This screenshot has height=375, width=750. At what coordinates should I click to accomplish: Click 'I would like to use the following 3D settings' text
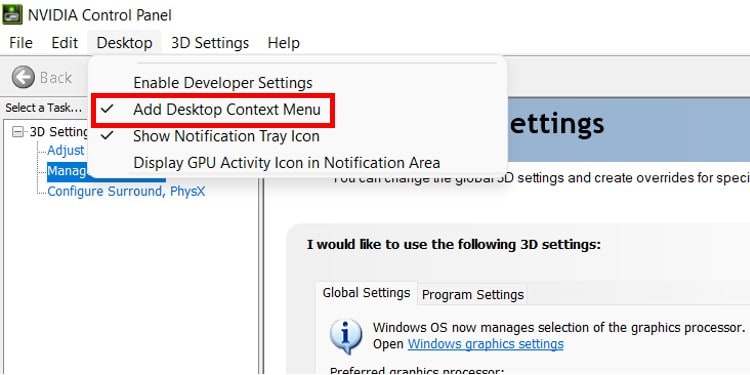(x=453, y=245)
